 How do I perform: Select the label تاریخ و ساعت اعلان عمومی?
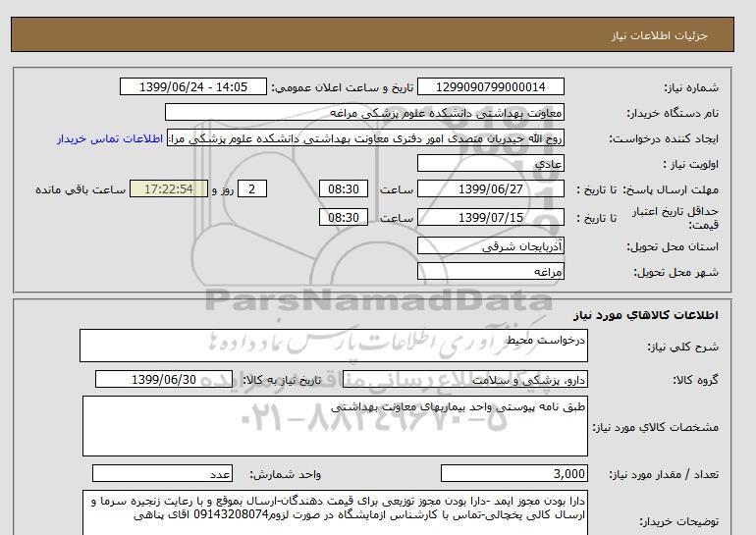[343, 87]
